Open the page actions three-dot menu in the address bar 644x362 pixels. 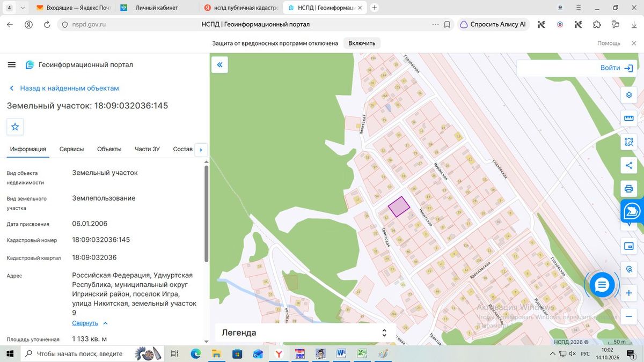pyautogui.click(x=435, y=24)
